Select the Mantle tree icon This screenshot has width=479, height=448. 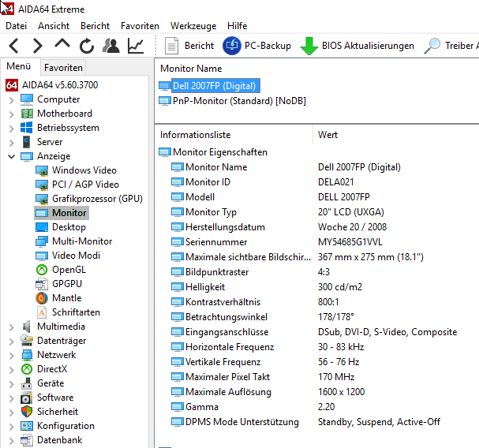coord(42,298)
